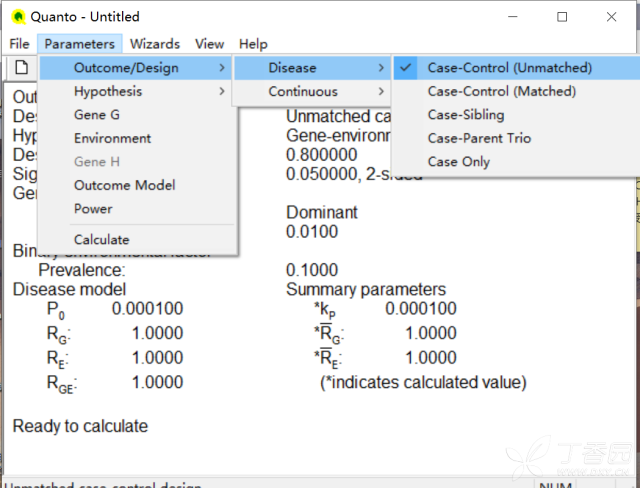This screenshot has height=488, width=640.
Task: Open the Wizards menu
Action: click(x=155, y=44)
